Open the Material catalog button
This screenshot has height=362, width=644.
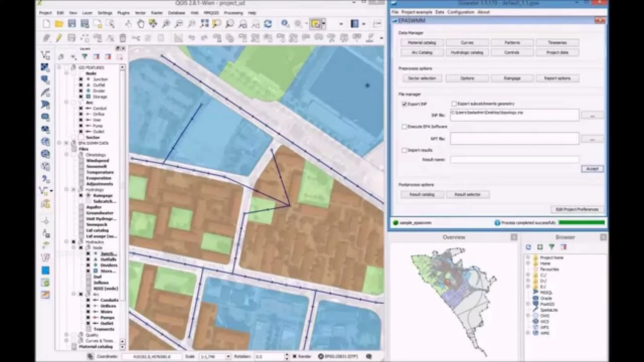point(422,43)
